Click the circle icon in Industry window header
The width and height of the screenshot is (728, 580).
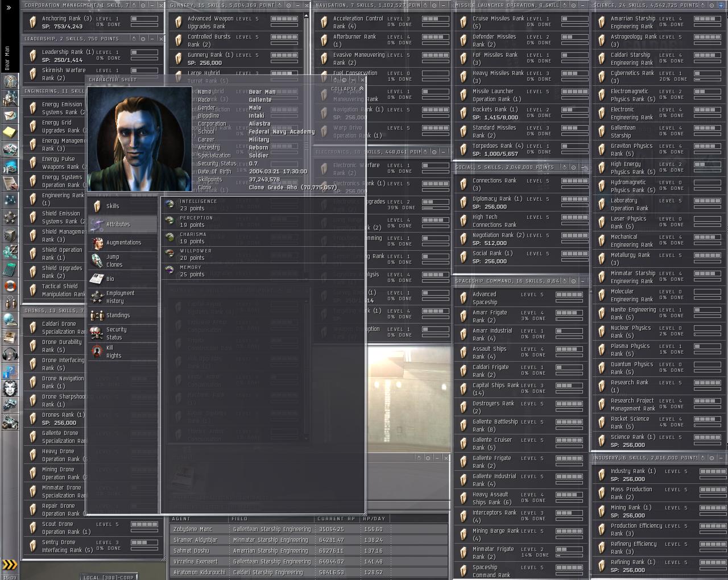tap(712, 458)
